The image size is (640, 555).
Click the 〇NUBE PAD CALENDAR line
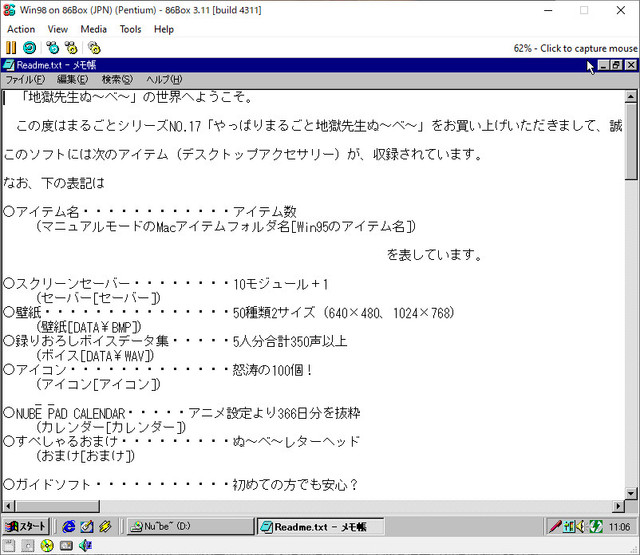pos(182,413)
